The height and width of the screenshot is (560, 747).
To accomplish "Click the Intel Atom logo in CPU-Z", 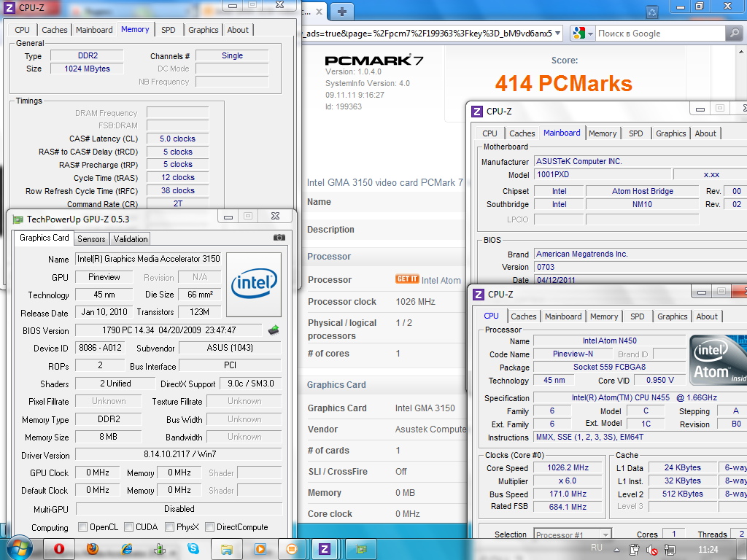I will (718, 360).
